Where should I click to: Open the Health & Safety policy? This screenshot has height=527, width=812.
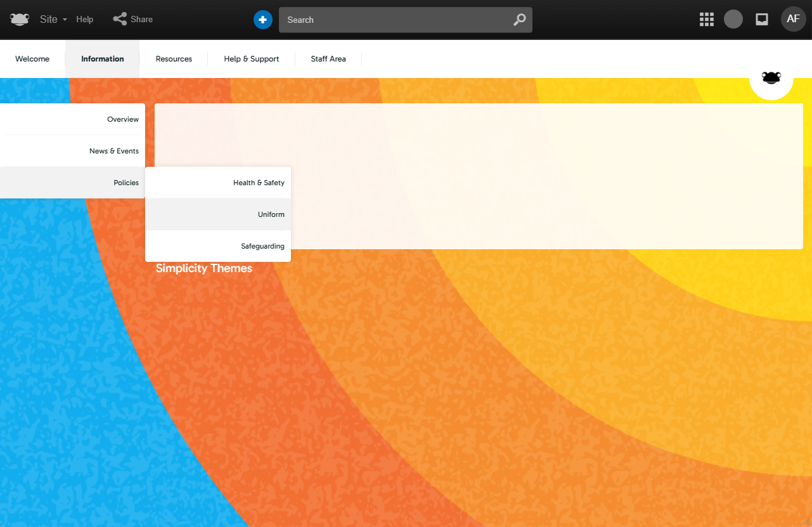259,183
